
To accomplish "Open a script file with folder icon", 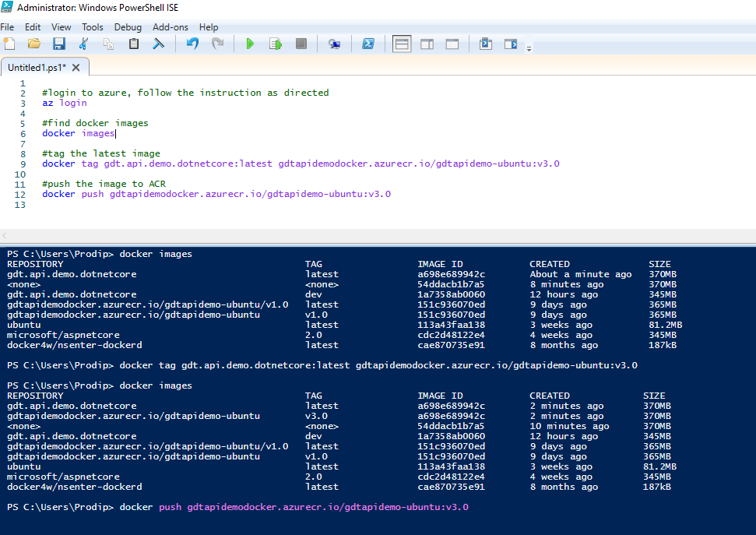I will click(34, 44).
